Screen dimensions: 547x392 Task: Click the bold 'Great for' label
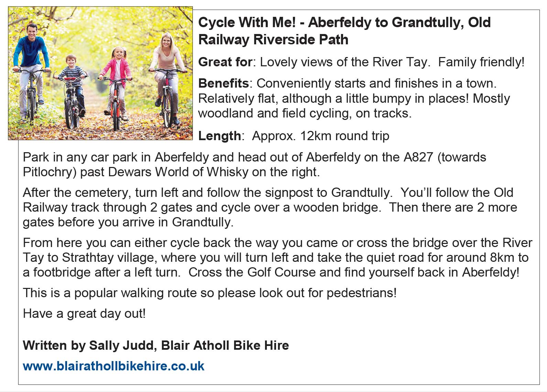point(225,62)
